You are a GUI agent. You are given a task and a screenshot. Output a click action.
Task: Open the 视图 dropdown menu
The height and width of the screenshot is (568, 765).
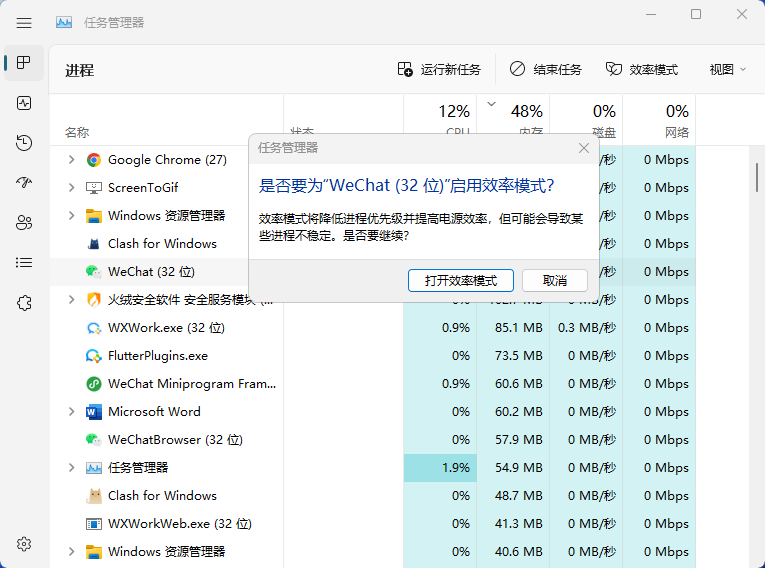[x=727, y=69]
